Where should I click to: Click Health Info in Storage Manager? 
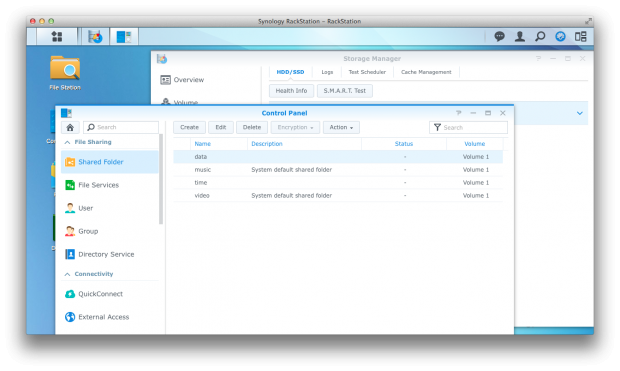pos(291,91)
